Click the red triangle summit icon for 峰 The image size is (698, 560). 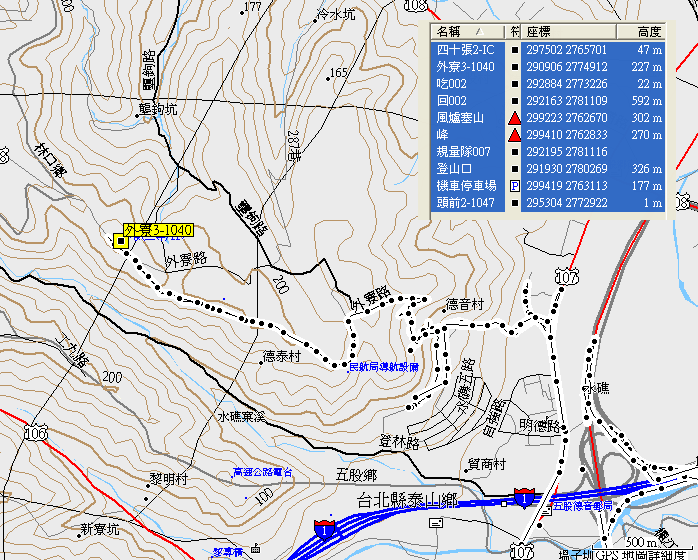[515, 134]
